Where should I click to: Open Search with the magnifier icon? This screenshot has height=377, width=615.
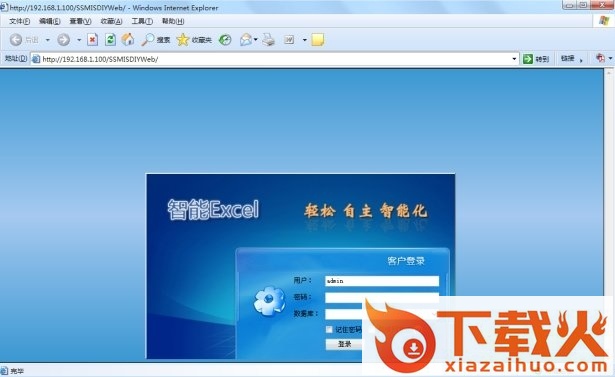(147, 39)
